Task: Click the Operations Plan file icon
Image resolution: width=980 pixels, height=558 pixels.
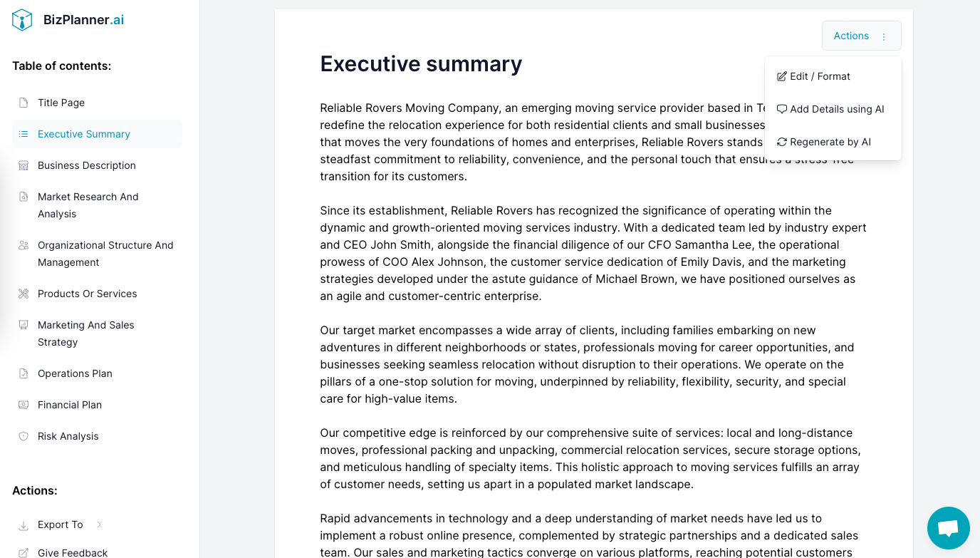Action: (x=24, y=373)
